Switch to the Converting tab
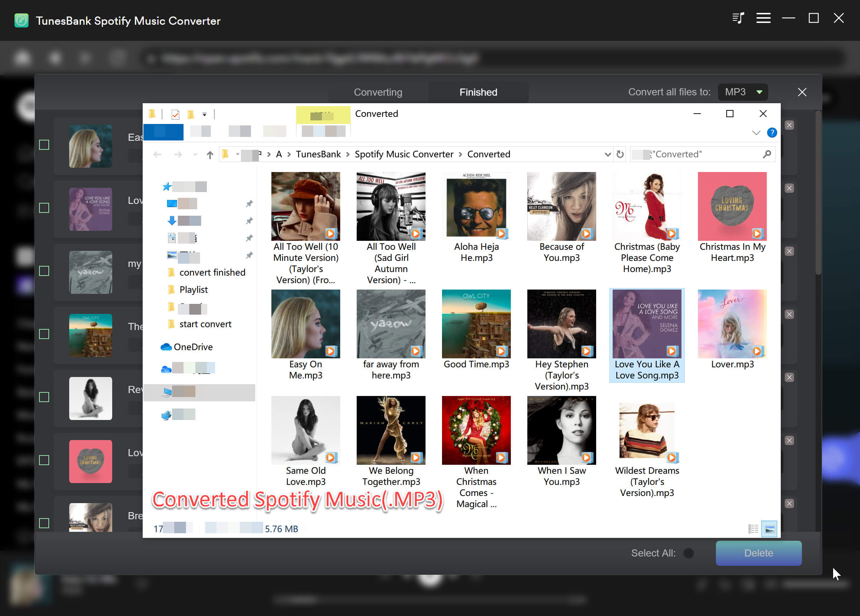 (378, 92)
